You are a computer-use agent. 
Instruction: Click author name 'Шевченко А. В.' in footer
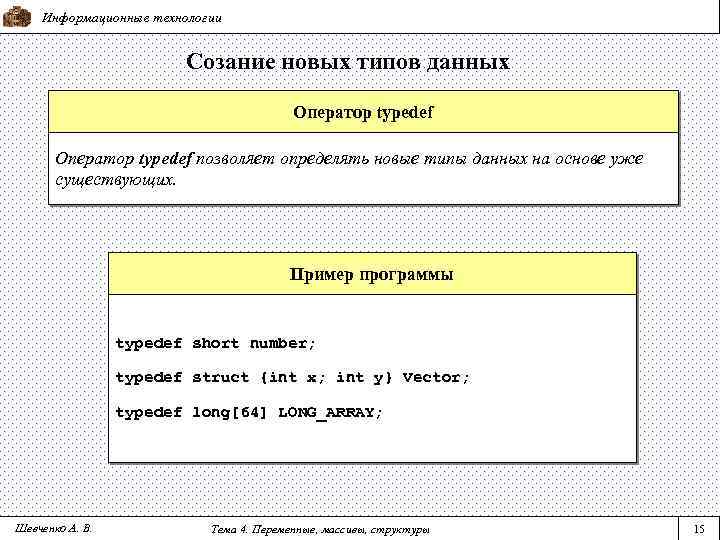pos(53,529)
